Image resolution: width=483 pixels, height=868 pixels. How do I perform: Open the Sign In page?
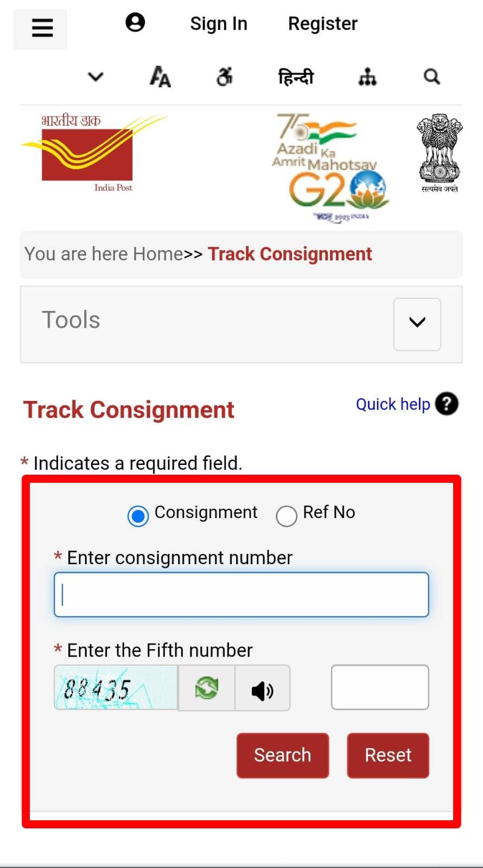point(219,24)
